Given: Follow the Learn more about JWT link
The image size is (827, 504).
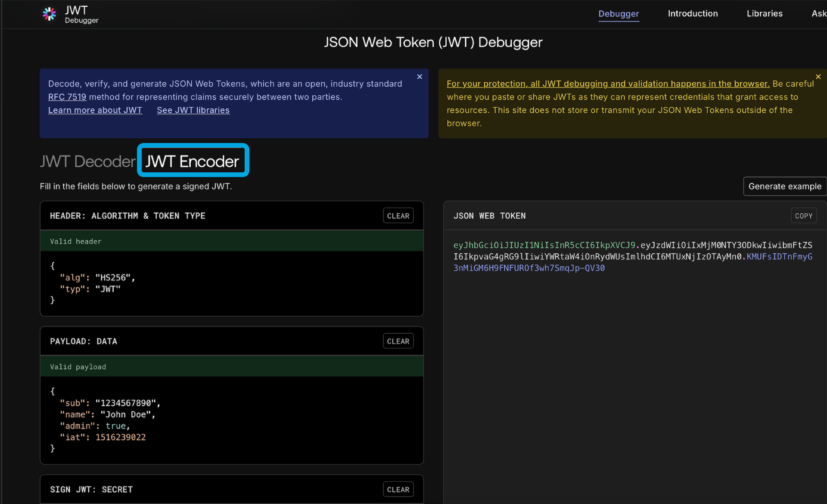Looking at the screenshot, I should coord(95,110).
